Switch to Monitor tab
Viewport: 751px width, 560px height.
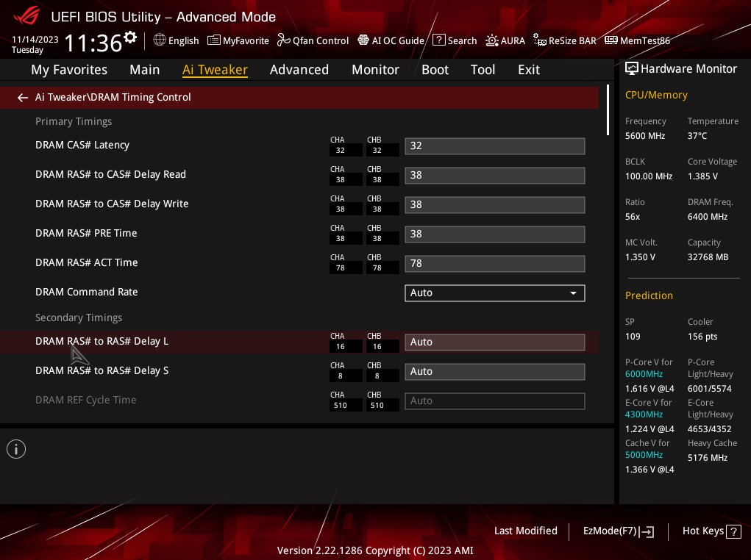pos(375,70)
